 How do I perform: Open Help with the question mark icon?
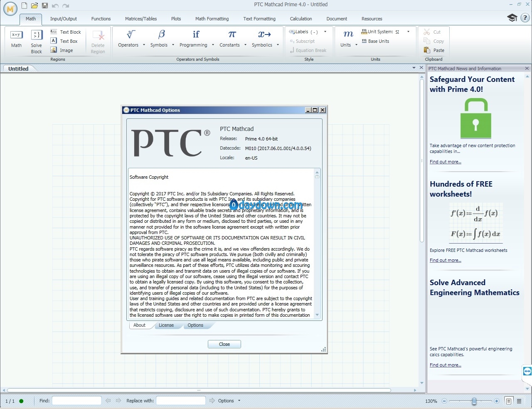[525, 18]
